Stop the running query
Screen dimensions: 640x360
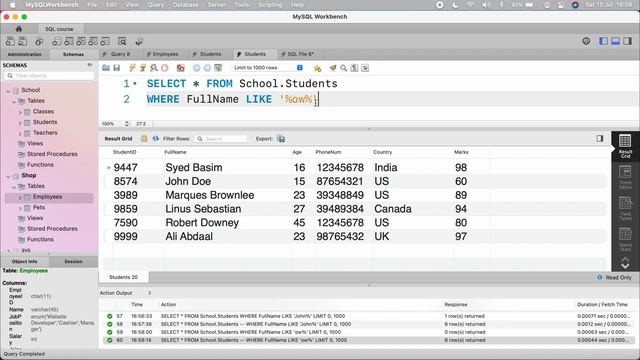click(x=164, y=68)
